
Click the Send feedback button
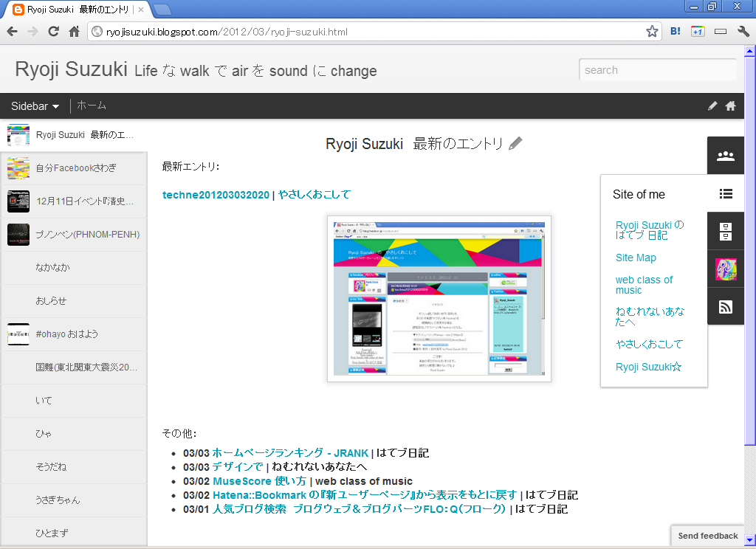click(707, 536)
